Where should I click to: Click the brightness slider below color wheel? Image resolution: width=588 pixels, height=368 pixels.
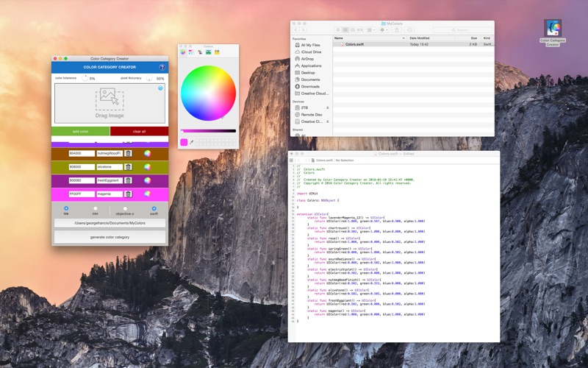209,131
